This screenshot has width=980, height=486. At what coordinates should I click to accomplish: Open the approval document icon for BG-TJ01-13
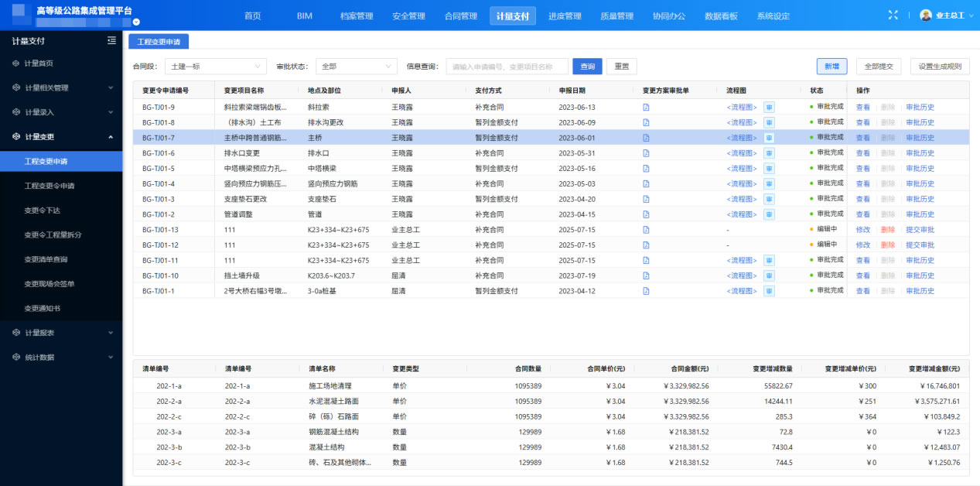[x=646, y=230]
